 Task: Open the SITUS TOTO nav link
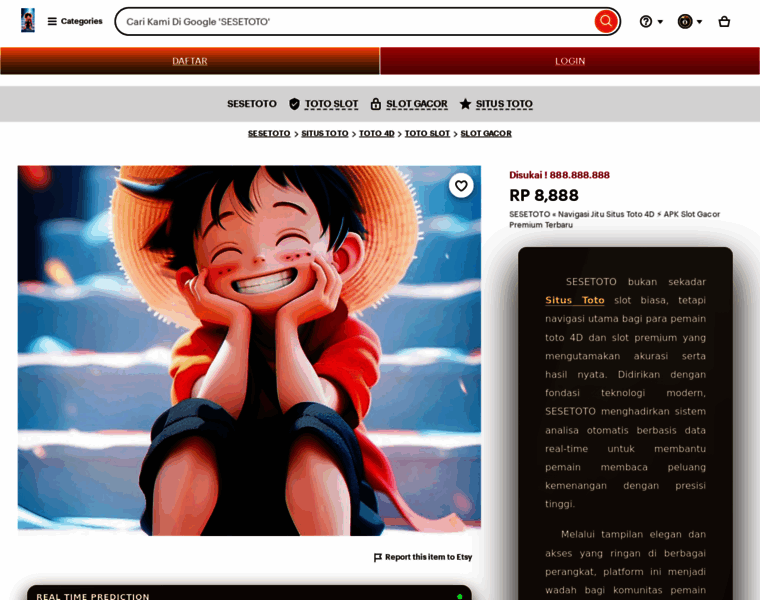[504, 104]
